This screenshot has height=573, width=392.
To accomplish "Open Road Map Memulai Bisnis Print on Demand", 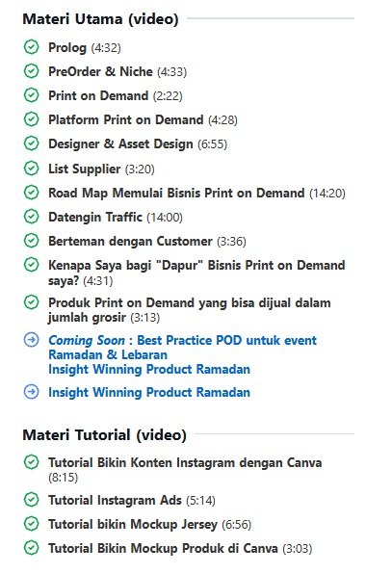I will (196, 193).
